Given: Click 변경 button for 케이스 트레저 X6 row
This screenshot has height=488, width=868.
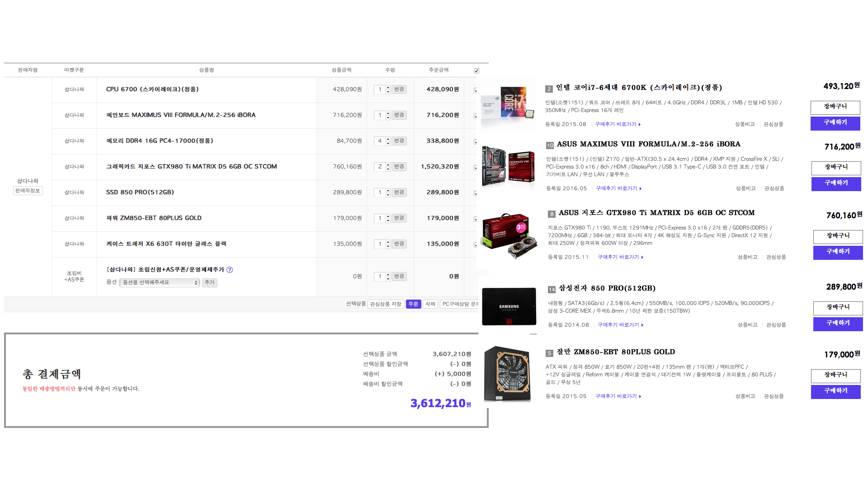Looking at the screenshot, I should tap(399, 244).
